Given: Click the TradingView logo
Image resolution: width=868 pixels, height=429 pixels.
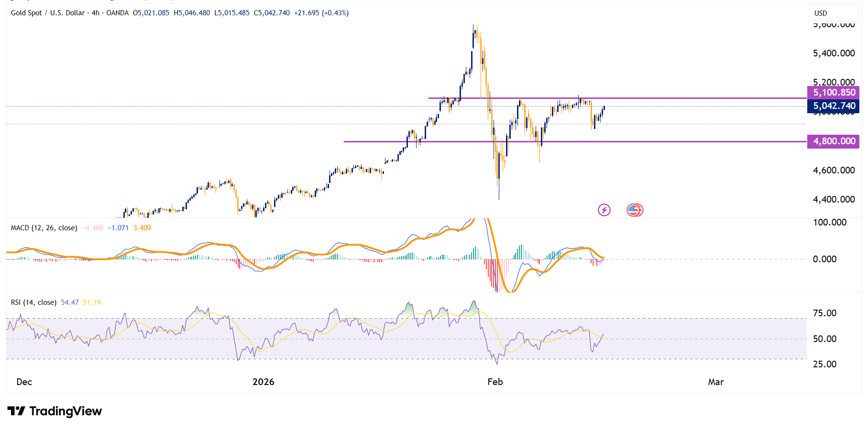Looking at the screenshot, I should pos(55,411).
